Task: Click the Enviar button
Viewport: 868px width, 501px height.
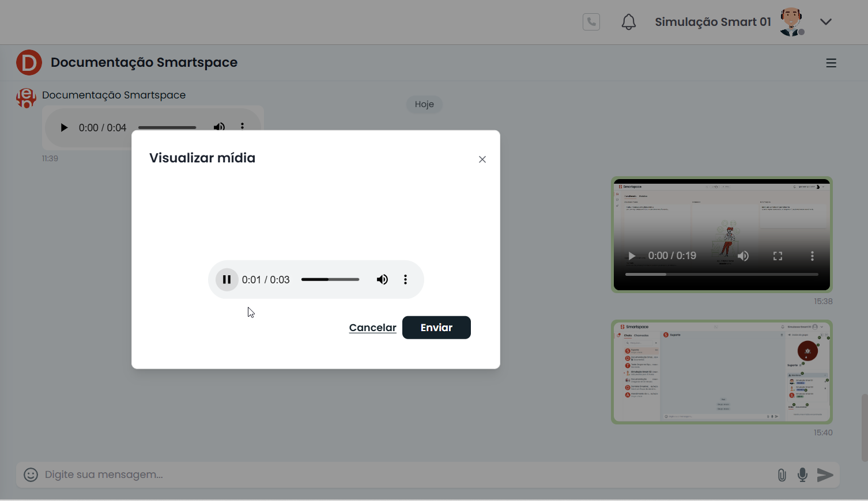Action: pos(436,328)
